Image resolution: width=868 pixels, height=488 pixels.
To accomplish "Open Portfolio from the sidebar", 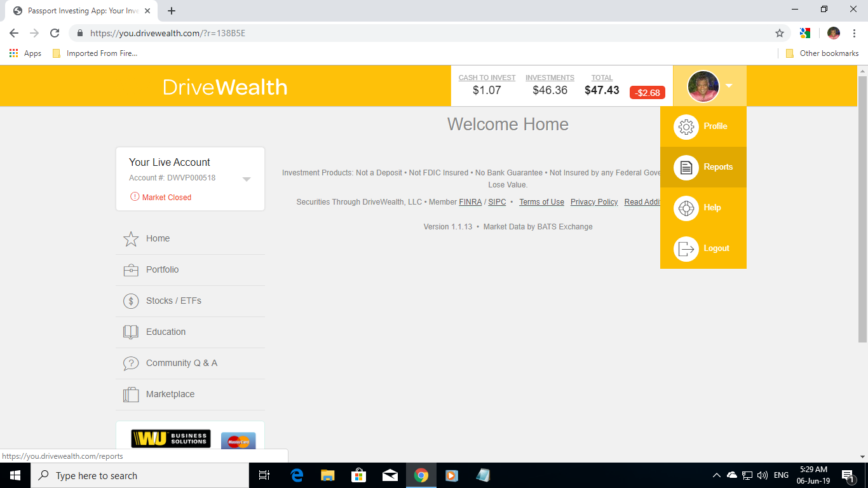I will click(190, 270).
